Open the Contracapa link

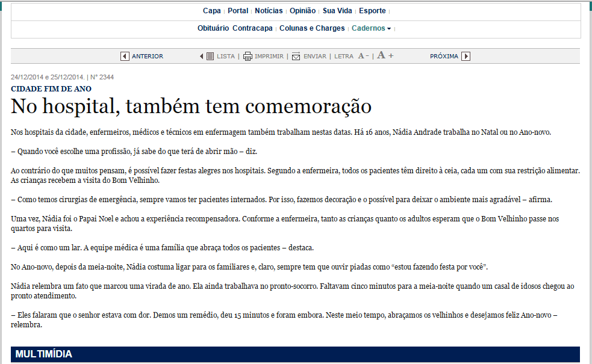[252, 28]
